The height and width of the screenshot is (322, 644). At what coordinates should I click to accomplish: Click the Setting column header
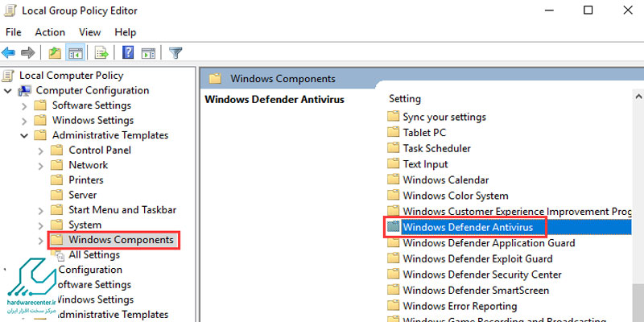(x=405, y=98)
